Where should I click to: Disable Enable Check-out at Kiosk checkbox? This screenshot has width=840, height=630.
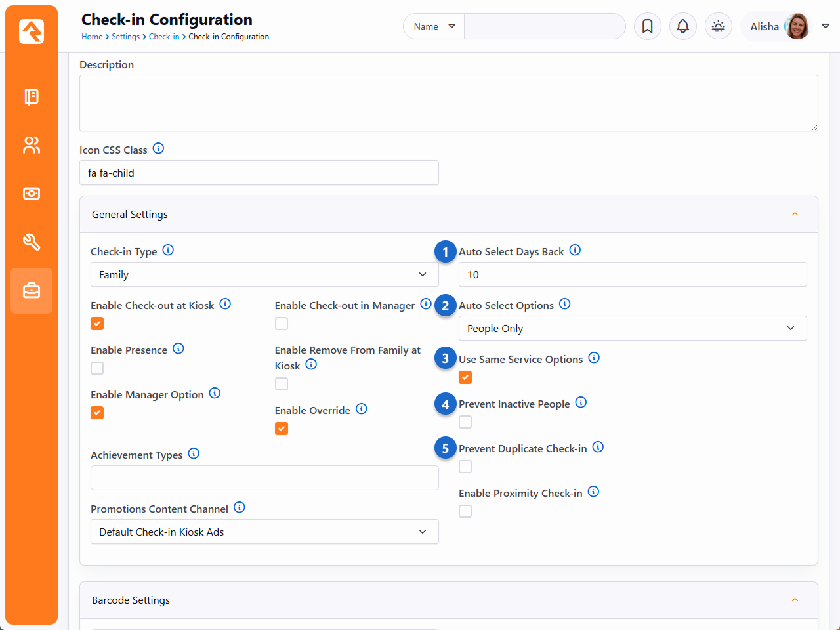click(x=97, y=324)
